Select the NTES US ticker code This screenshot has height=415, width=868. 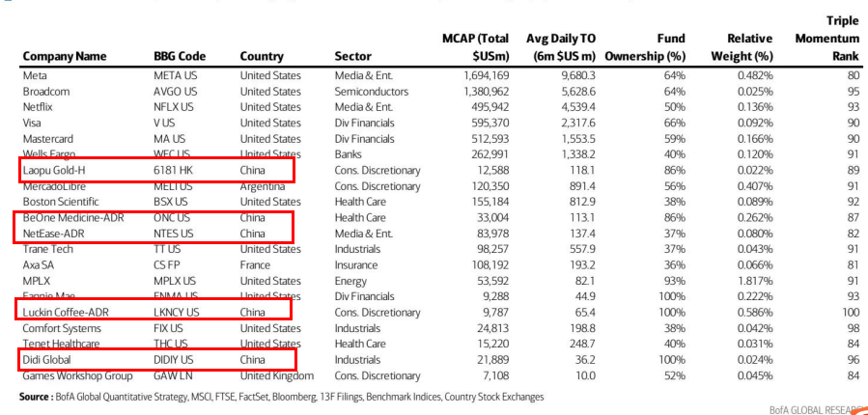(x=174, y=234)
